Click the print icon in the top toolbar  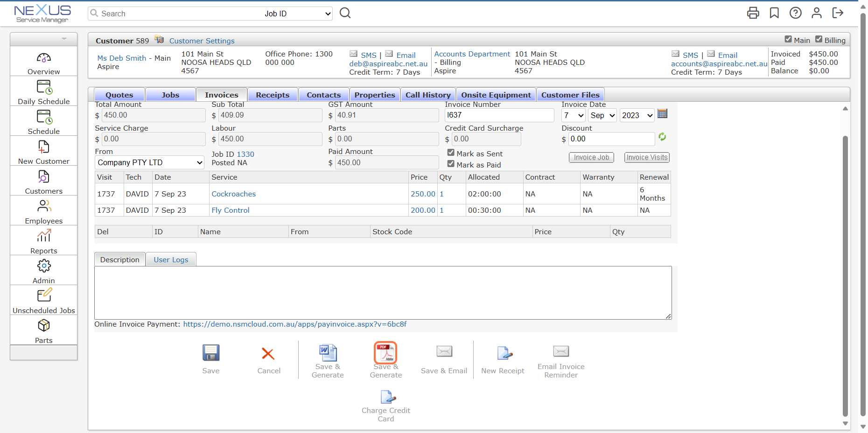point(753,13)
